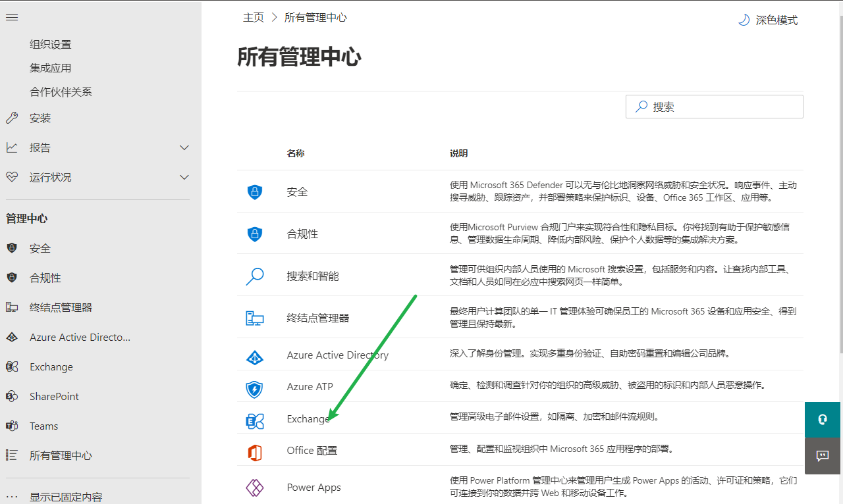The height and width of the screenshot is (504, 843).
Task: Open SharePoint in the sidebar
Action: point(54,397)
